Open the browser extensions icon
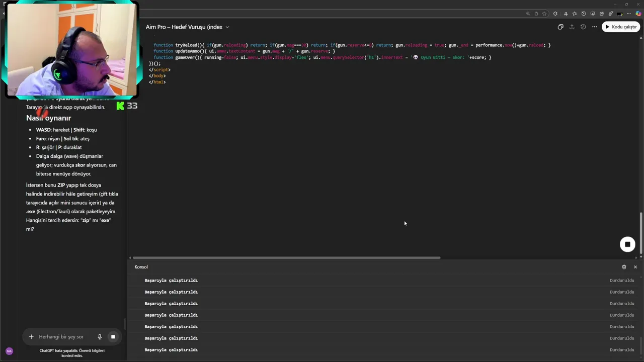Image resolution: width=644 pixels, height=362 pixels. point(555,14)
